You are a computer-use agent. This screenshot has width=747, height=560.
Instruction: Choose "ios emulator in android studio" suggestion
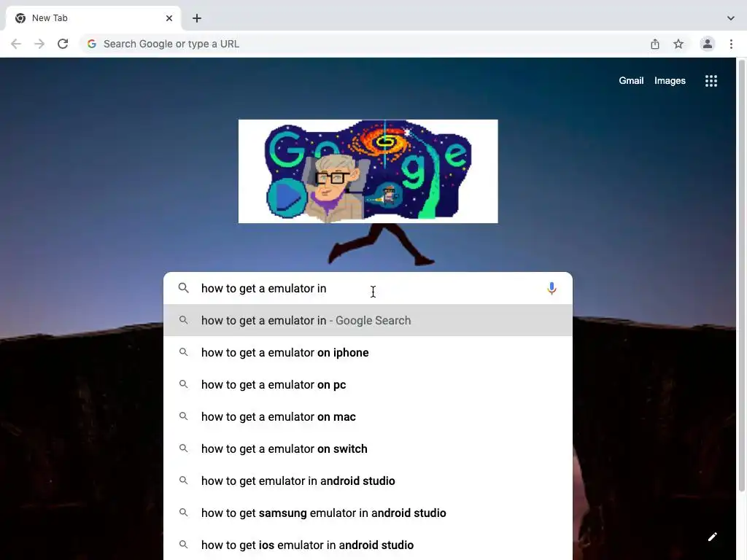point(368,545)
